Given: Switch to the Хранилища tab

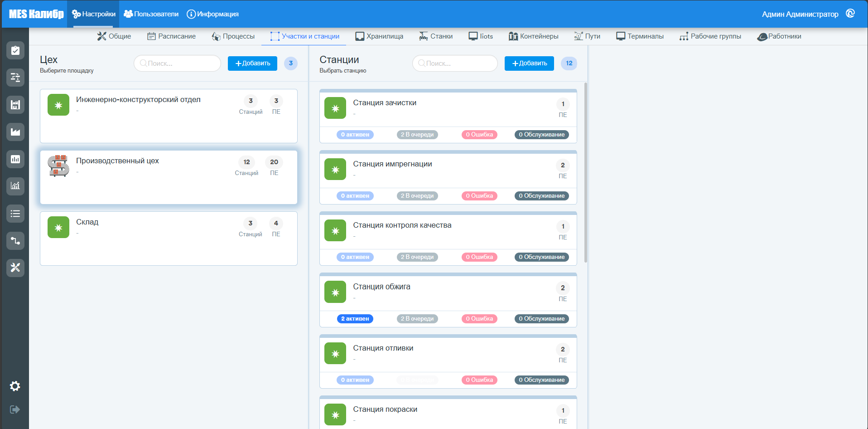Looking at the screenshot, I should coord(379,36).
